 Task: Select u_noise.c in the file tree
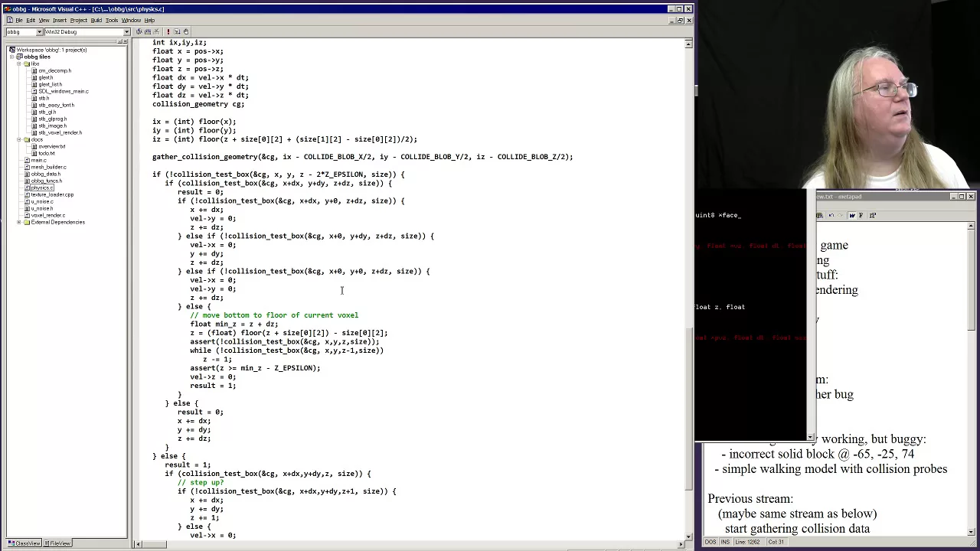pyautogui.click(x=41, y=201)
